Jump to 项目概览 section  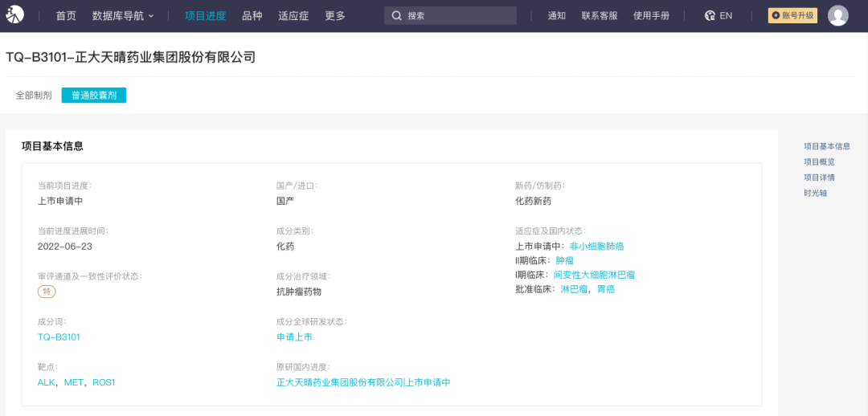click(819, 162)
